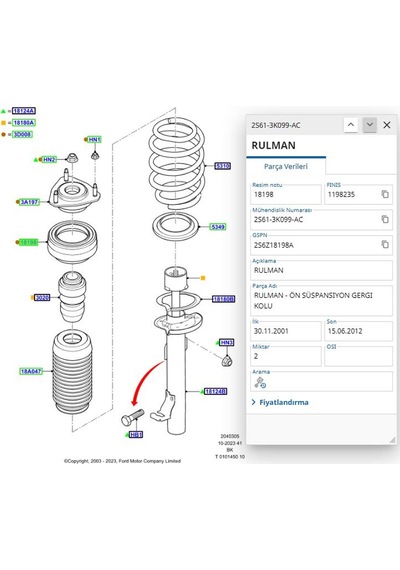Click the Arama part search icon
Viewport: 400px width, 570px height.
coord(260,382)
